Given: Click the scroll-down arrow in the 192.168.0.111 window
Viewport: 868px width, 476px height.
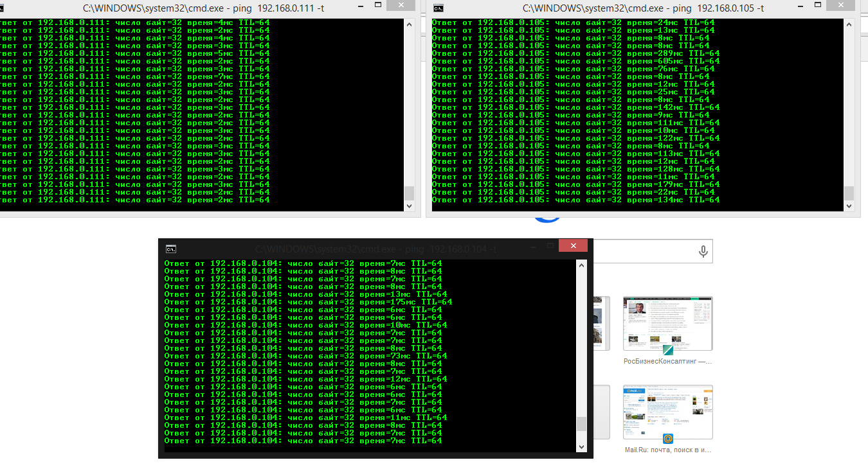Looking at the screenshot, I should coord(409,206).
